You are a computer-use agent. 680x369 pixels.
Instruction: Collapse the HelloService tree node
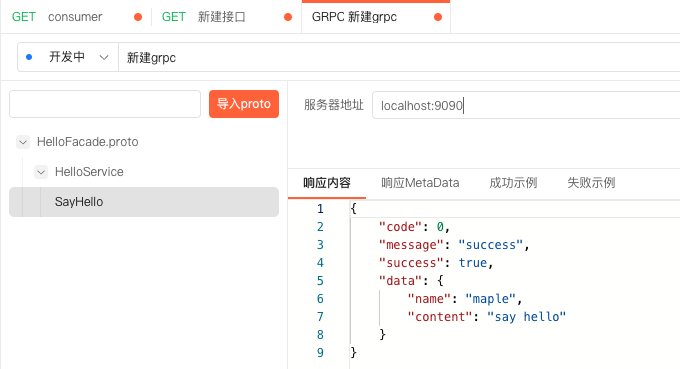pyautogui.click(x=41, y=172)
